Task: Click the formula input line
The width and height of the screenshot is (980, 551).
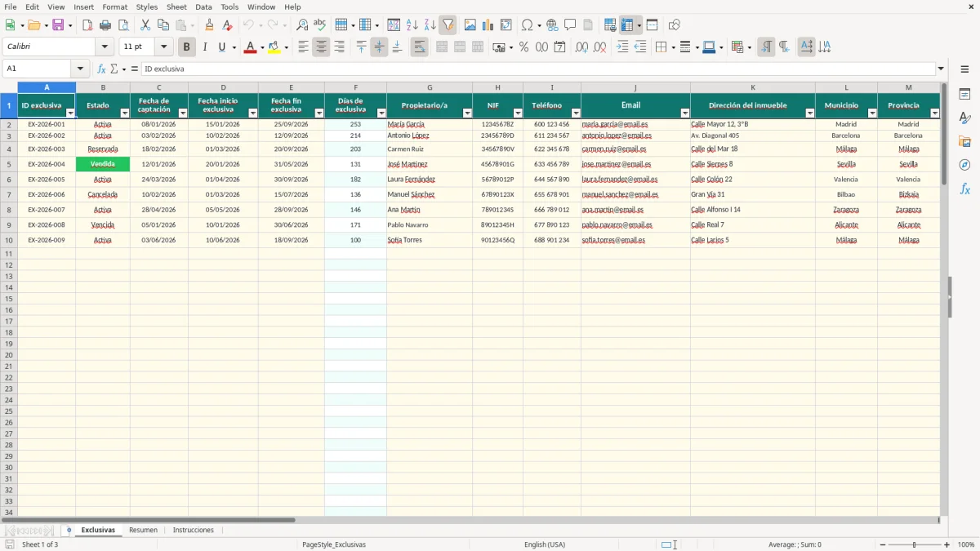Action: click(x=538, y=69)
